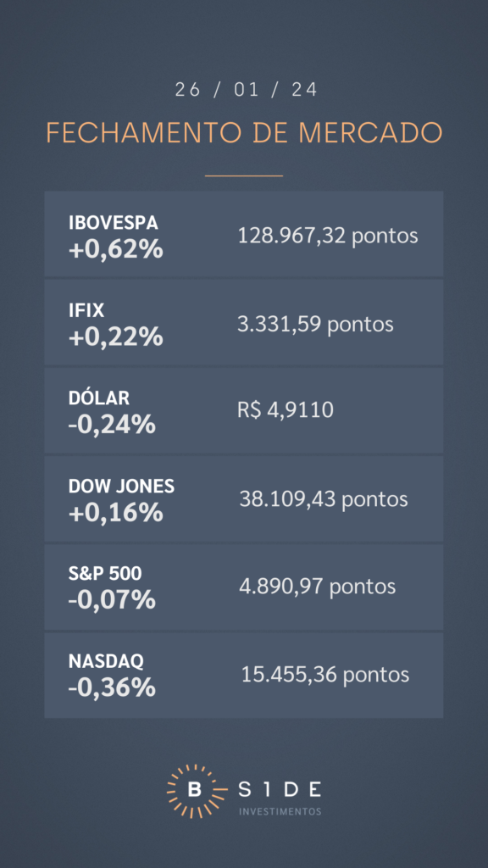
Task: Click the 38.109,43 pontos value
Action: coord(324,499)
